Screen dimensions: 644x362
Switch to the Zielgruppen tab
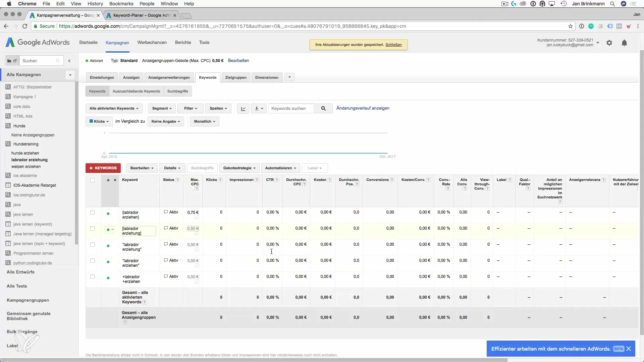coord(236,77)
